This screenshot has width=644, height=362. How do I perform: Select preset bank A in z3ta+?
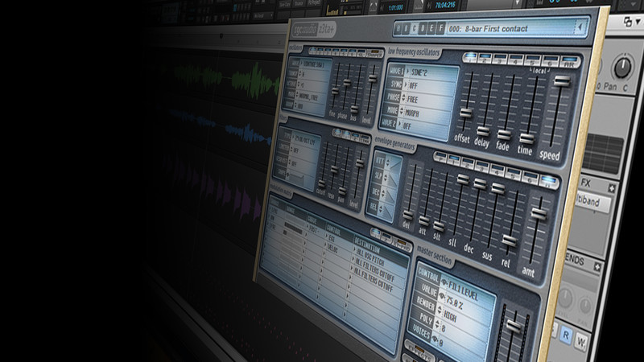pos(398,29)
